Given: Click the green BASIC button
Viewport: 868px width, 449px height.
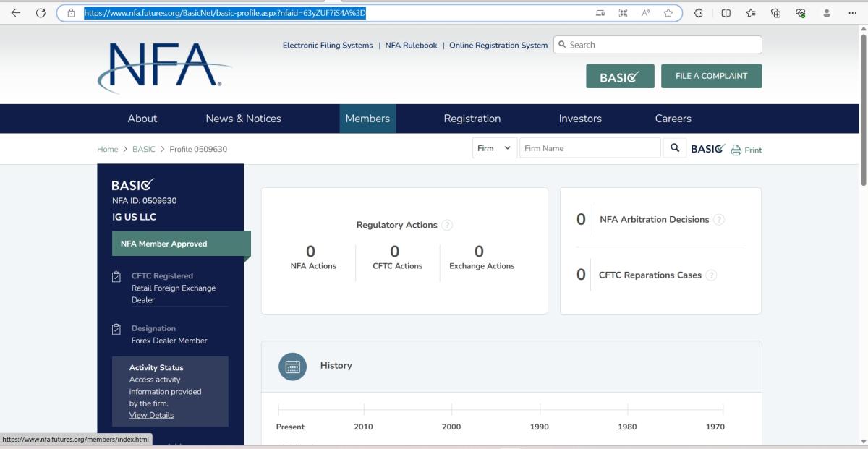Looking at the screenshot, I should [620, 77].
